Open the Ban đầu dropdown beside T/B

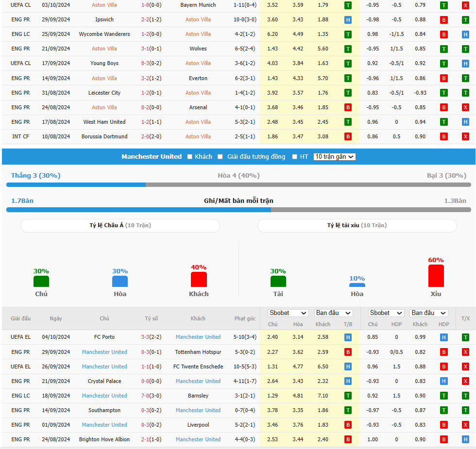click(333, 313)
